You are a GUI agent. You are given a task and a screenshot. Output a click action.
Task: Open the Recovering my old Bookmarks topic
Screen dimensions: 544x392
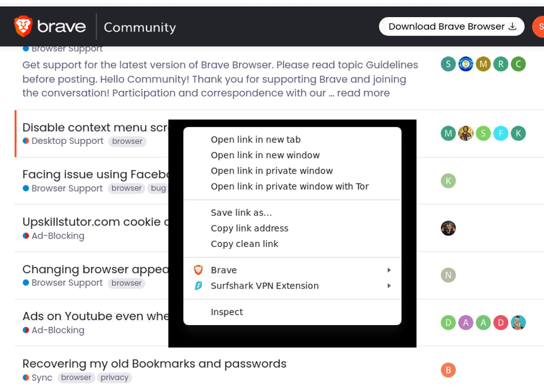(x=154, y=363)
